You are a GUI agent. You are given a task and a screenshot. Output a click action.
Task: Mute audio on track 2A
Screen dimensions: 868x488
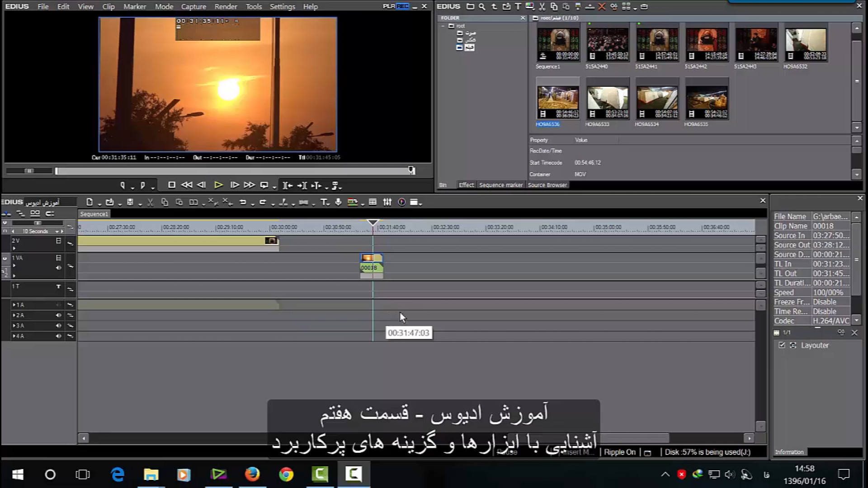(x=58, y=315)
